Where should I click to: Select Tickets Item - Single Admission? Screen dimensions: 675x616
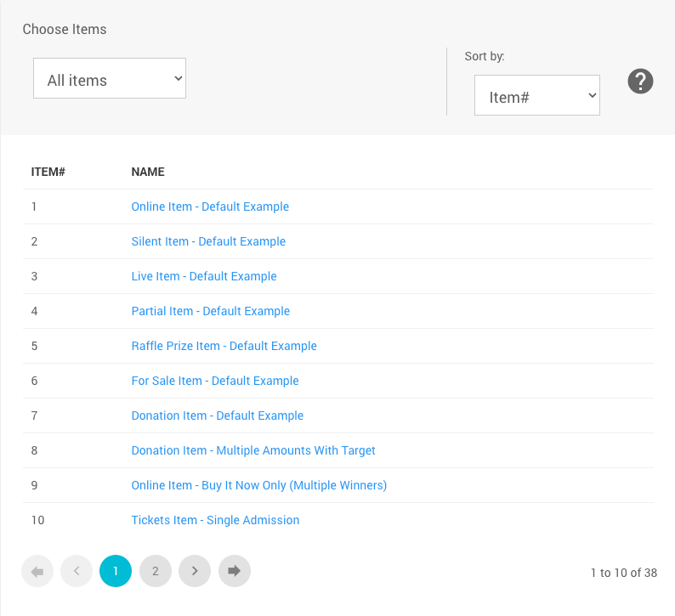coord(215,520)
